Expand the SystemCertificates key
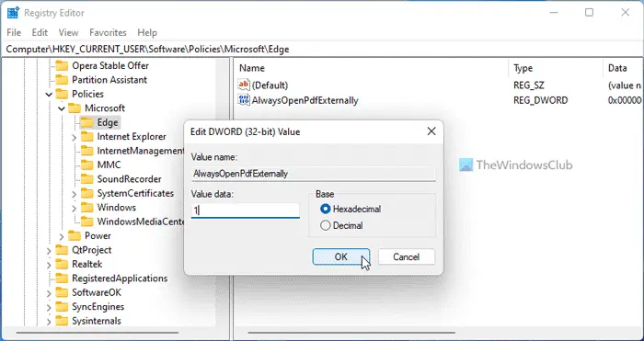 click(x=74, y=194)
